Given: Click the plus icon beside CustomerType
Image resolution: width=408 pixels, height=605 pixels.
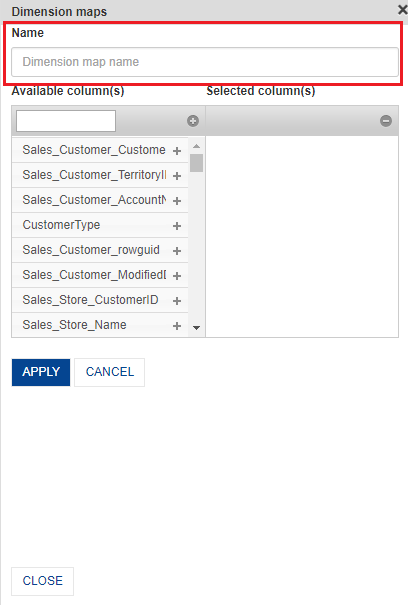Looking at the screenshot, I should [177, 226].
